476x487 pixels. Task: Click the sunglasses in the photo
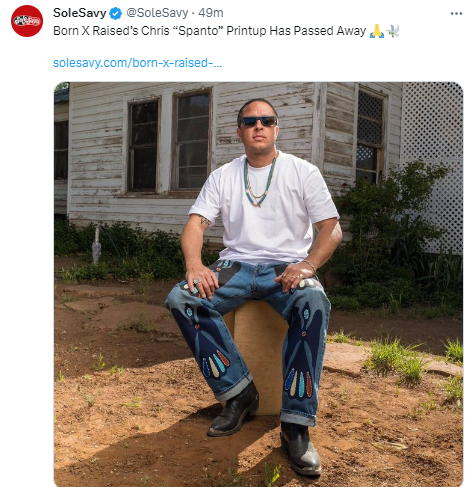(259, 121)
